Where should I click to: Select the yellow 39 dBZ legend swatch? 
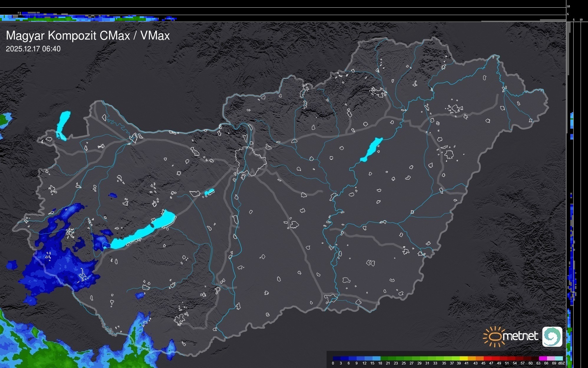click(464, 358)
